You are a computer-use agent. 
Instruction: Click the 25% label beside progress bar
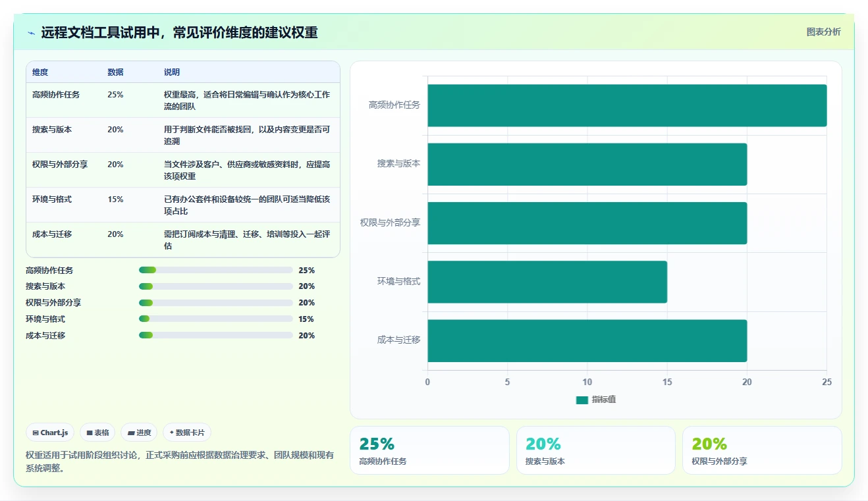[x=306, y=271]
